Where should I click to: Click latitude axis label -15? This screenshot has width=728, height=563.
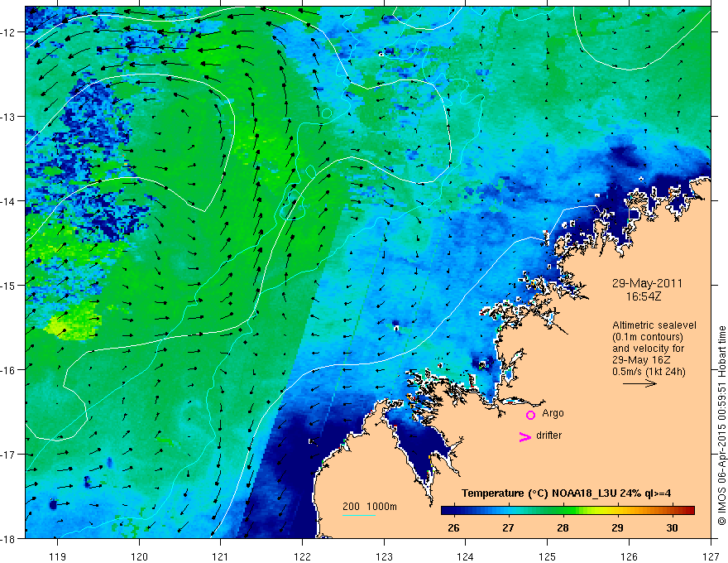click(x=8, y=285)
